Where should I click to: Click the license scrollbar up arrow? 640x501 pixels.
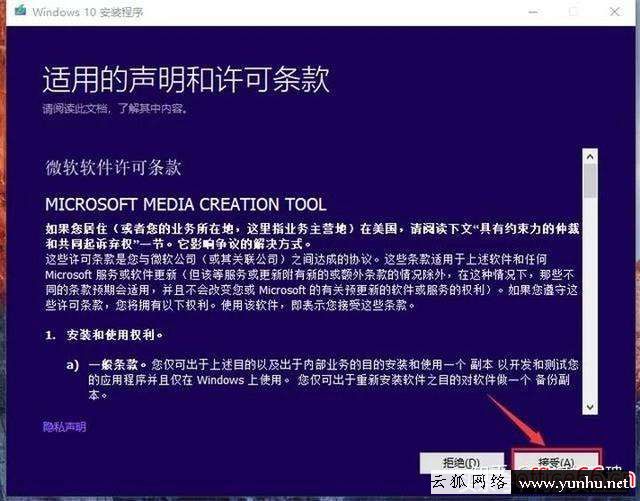[590, 156]
